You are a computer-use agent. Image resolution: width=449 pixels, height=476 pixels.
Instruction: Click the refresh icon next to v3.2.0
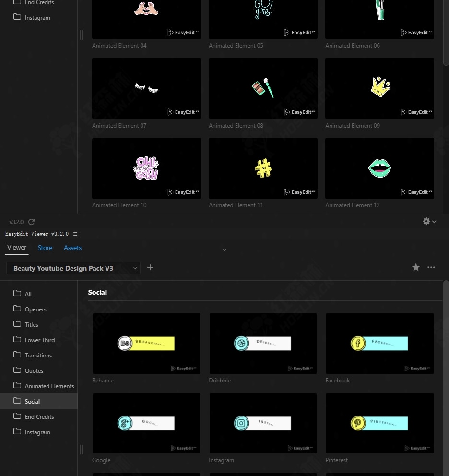coord(31,222)
